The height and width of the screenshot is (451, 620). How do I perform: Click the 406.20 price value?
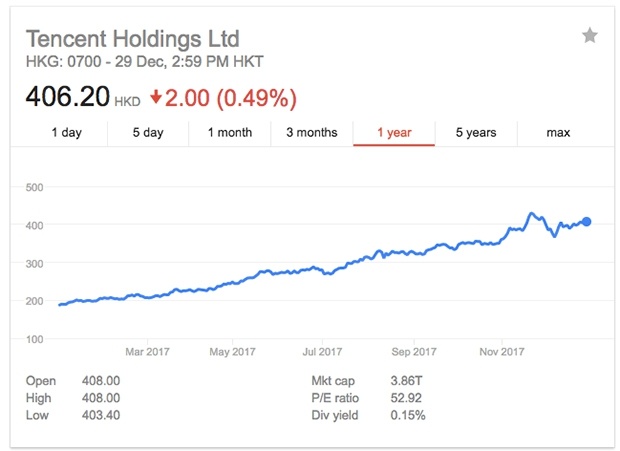68,96
